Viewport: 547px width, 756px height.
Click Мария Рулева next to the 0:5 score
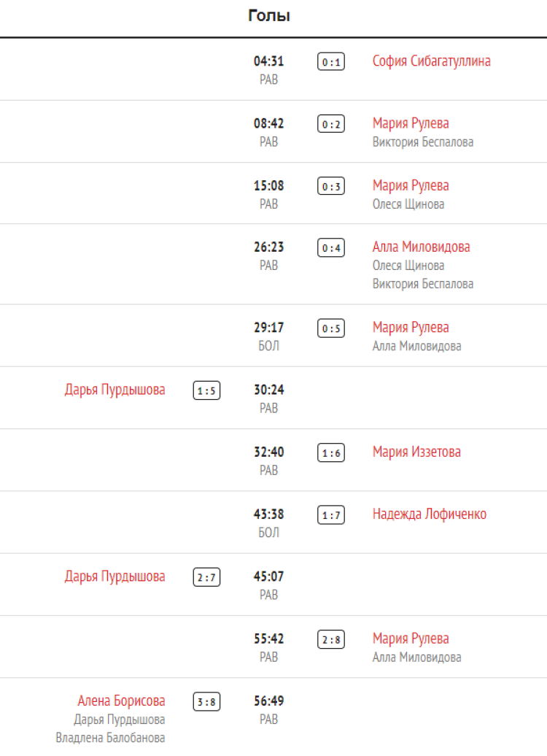(x=411, y=328)
